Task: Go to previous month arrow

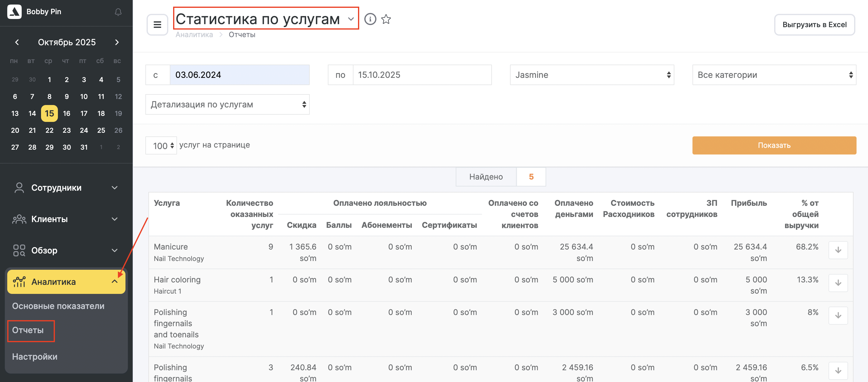Action: point(17,42)
